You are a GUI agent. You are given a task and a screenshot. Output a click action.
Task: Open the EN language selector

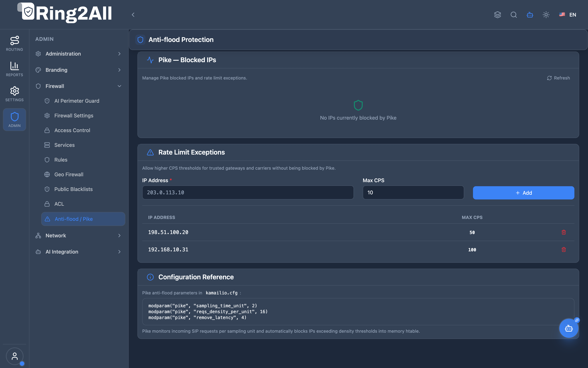[x=568, y=15]
